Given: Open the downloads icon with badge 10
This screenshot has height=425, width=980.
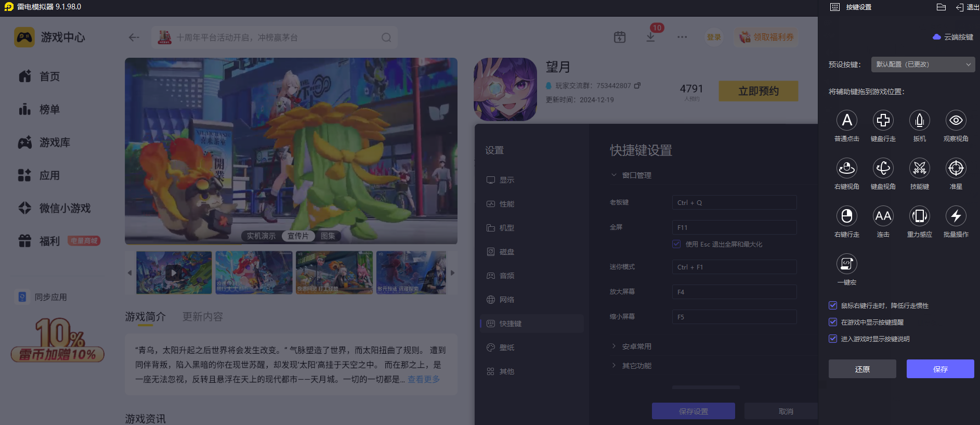Looking at the screenshot, I should [x=650, y=37].
